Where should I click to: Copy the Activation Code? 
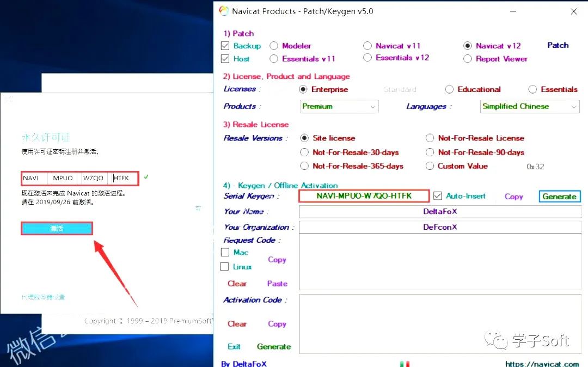coord(277,324)
